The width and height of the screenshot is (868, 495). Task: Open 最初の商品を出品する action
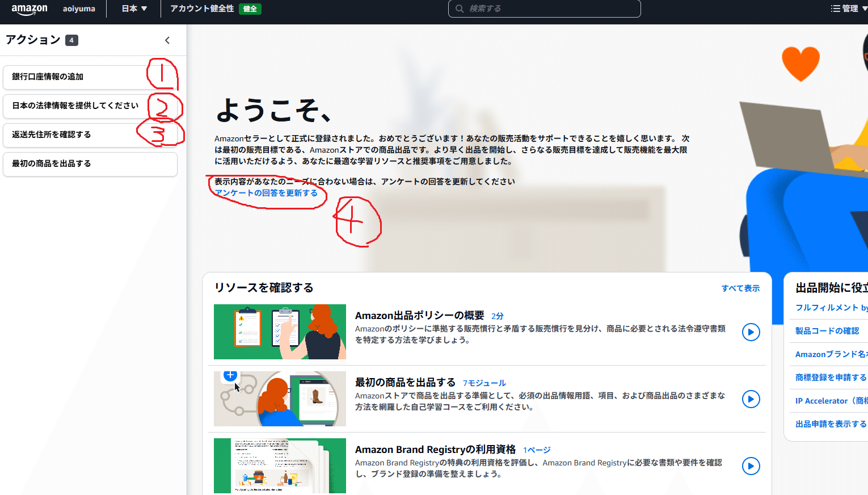(90, 164)
